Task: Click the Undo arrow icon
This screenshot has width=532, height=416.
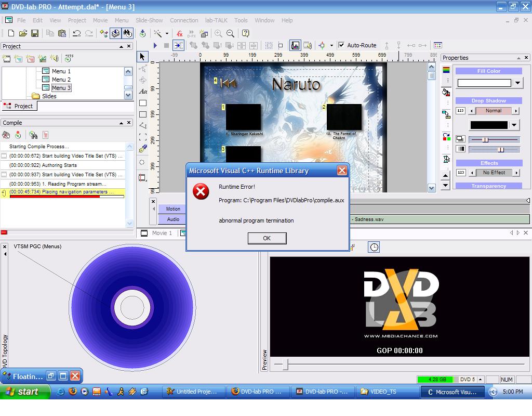Action: click(x=77, y=33)
